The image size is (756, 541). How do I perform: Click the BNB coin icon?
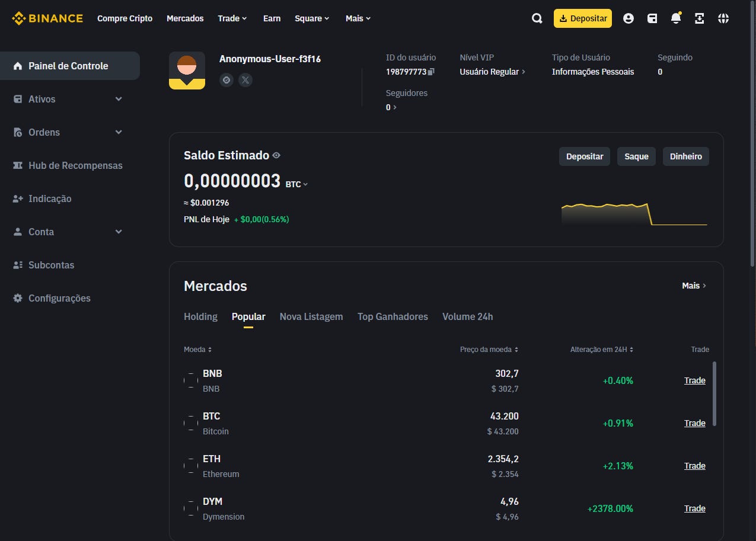[191, 380]
